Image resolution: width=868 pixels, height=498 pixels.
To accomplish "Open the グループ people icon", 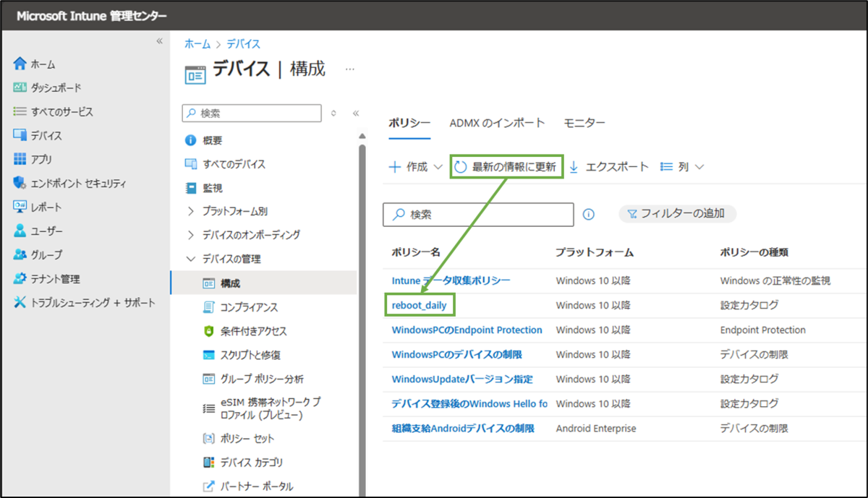I will click(20, 254).
